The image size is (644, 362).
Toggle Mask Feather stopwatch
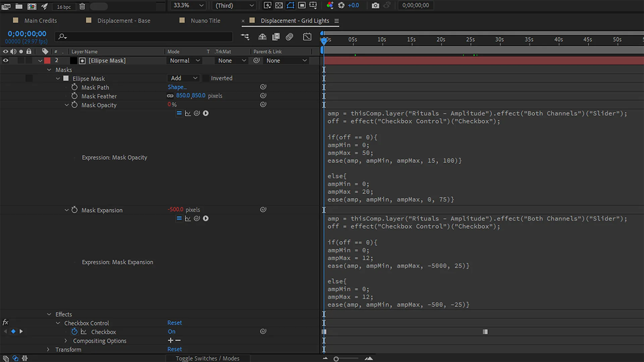click(74, 96)
